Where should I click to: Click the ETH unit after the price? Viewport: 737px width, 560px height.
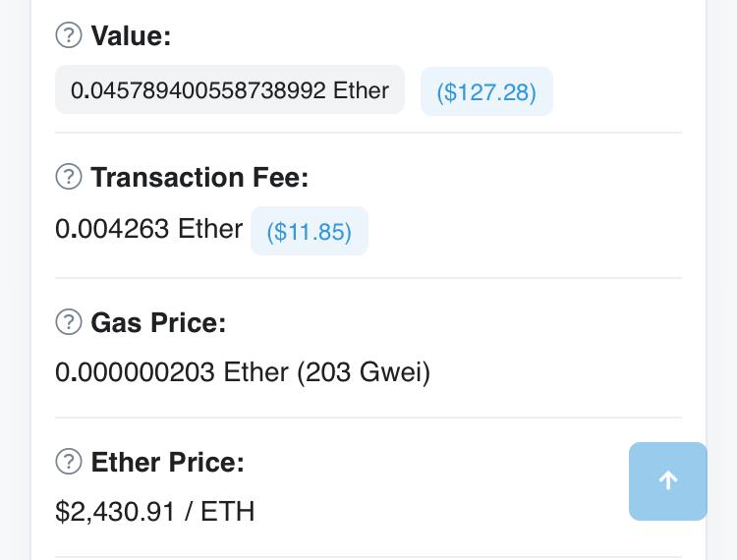(227, 512)
